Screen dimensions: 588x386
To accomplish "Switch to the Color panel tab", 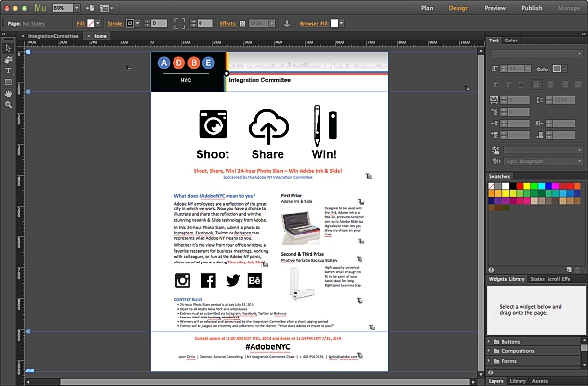I will click(x=511, y=41).
